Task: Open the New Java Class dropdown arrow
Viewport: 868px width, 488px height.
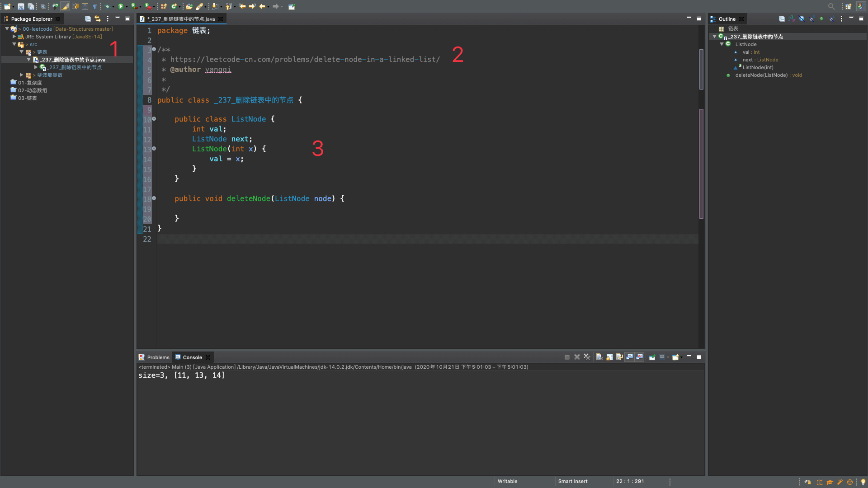Action: click(x=179, y=7)
